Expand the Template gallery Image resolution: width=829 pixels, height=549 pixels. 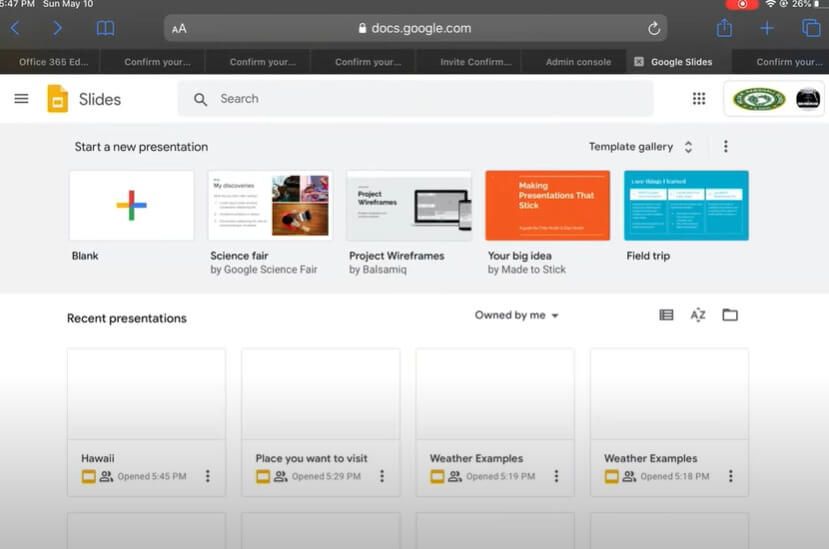[x=641, y=147]
